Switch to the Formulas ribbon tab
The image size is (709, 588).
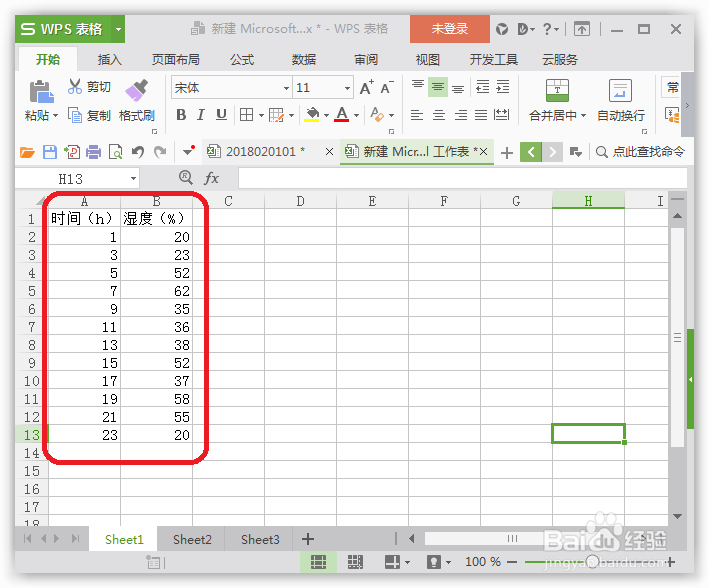pos(242,59)
